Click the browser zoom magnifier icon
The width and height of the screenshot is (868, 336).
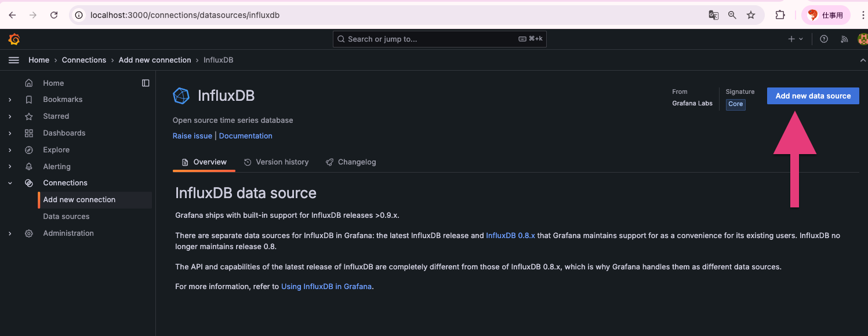click(x=732, y=15)
